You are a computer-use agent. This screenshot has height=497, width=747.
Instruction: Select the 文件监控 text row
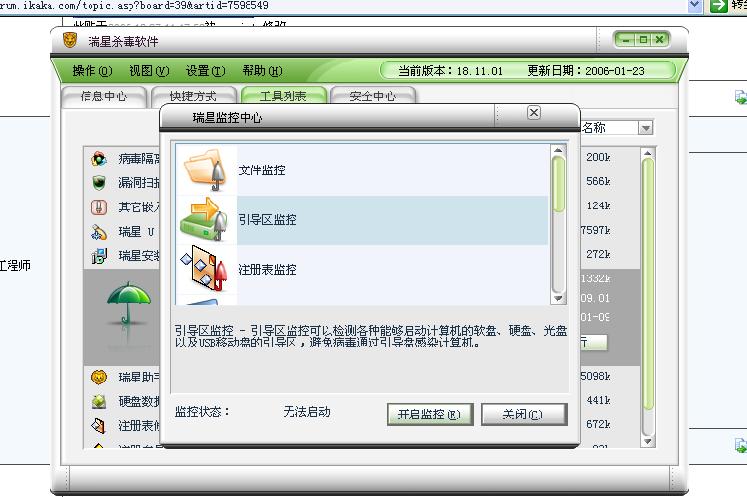coord(262,170)
